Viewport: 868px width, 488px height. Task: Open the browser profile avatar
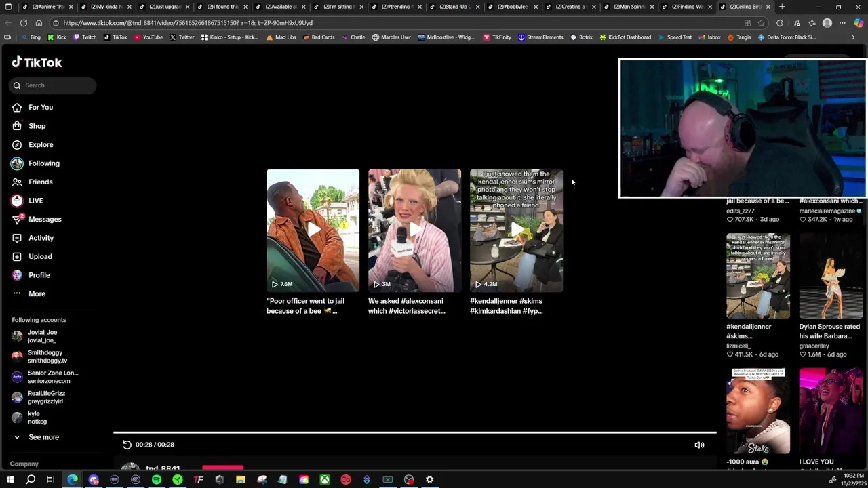pyautogui.click(x=827, y=23)
